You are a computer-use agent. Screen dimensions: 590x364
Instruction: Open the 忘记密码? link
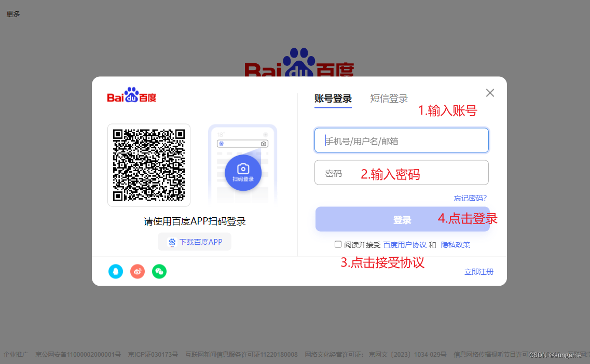(470, 198)
